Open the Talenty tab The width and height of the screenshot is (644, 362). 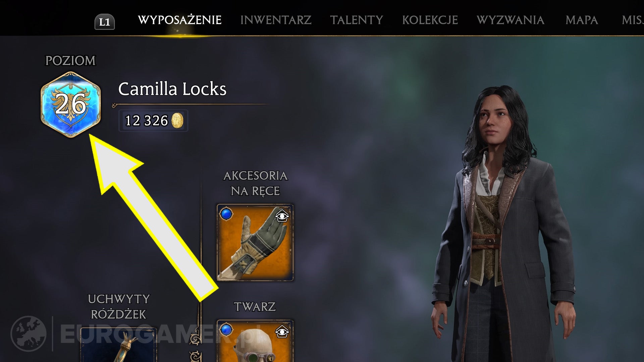click(x=357, y=20)
